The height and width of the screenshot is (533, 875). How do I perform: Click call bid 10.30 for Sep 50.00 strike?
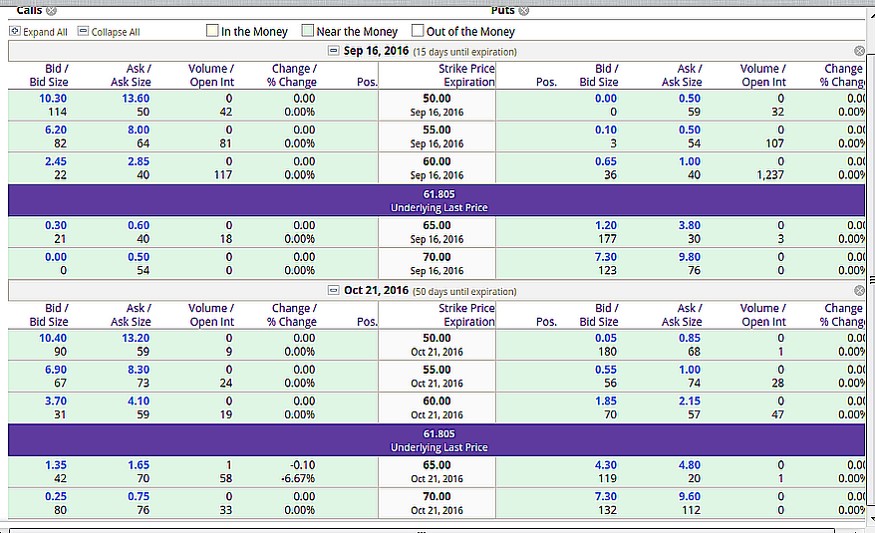53,98
